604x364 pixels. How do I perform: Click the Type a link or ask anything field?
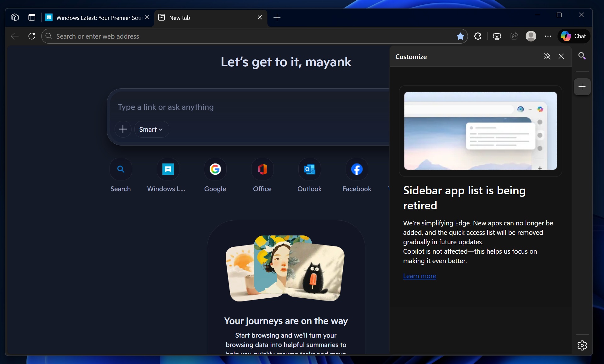pos(220,107)
